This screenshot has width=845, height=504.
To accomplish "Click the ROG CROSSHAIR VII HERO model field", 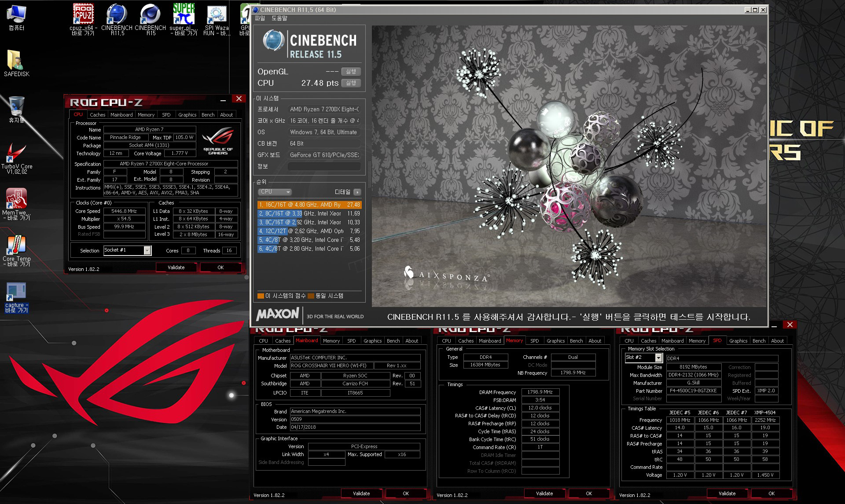I will [x=332, y=365].
